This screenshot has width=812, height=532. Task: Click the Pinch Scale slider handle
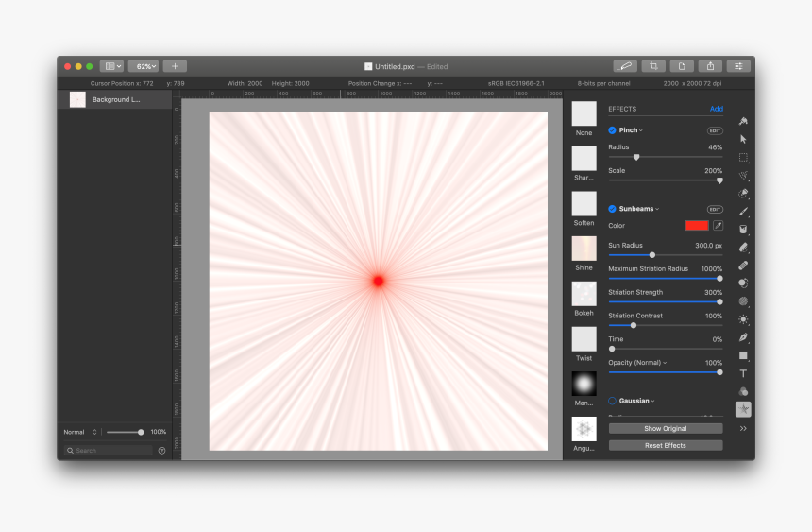[x=719, y=180]
